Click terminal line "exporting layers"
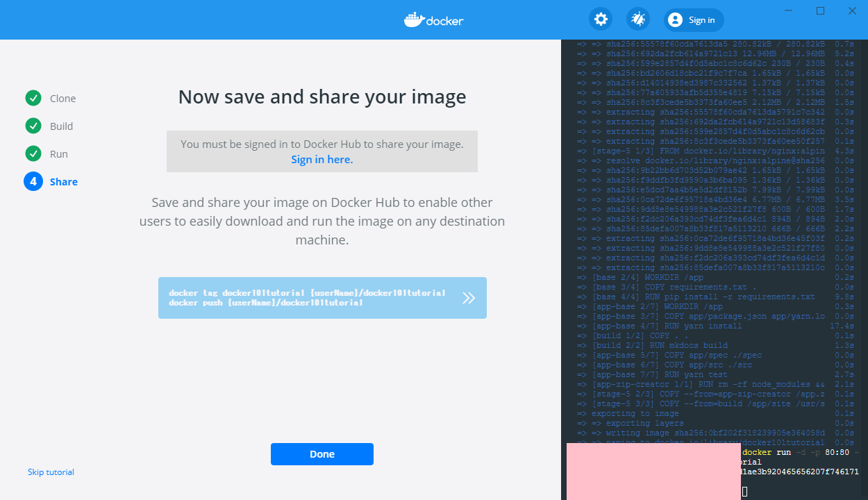This screenshot has height=500, width=868. coord(715,423)
